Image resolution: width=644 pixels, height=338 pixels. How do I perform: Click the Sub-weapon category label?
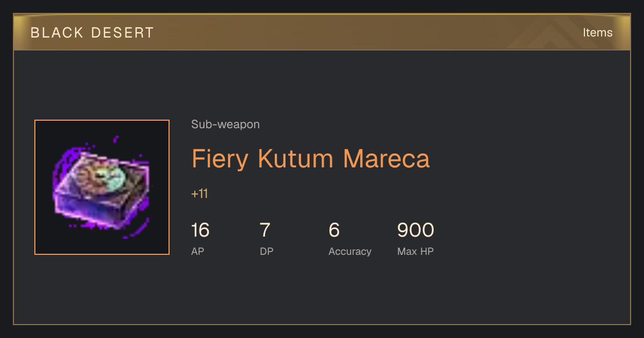225,124
